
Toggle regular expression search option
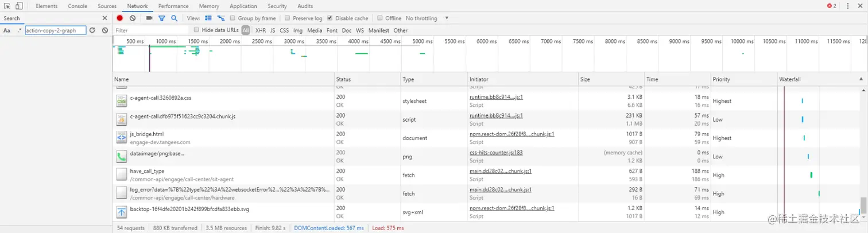tap(19, 30)
